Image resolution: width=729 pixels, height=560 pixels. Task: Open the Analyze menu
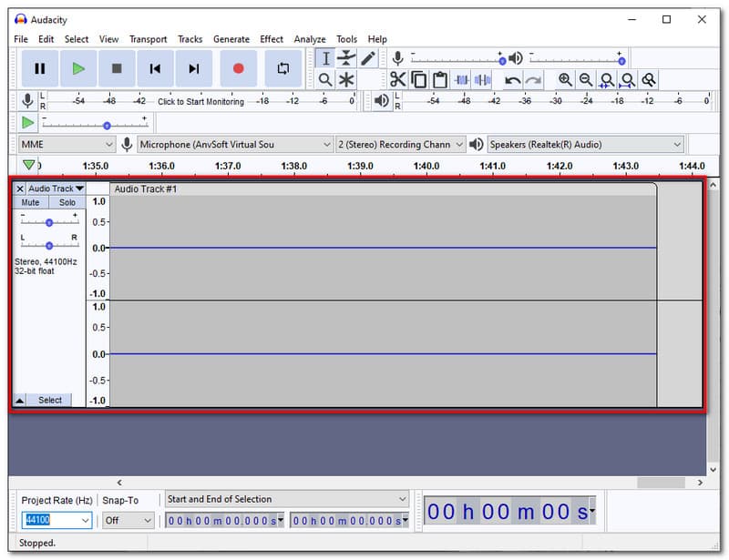(x=310, y=39)
